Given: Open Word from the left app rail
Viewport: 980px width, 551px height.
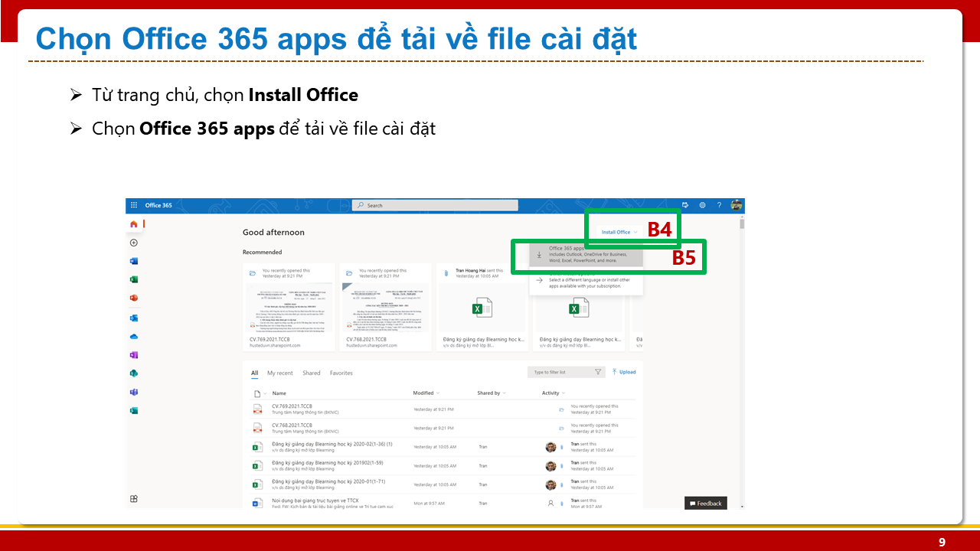Looking at the screenshot, I should 133,260.
